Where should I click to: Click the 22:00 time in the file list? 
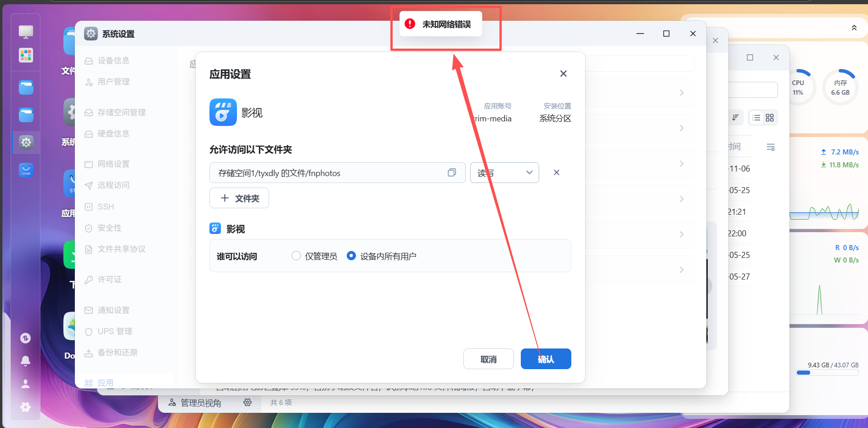pyautogui.click(x=737, y=234)
